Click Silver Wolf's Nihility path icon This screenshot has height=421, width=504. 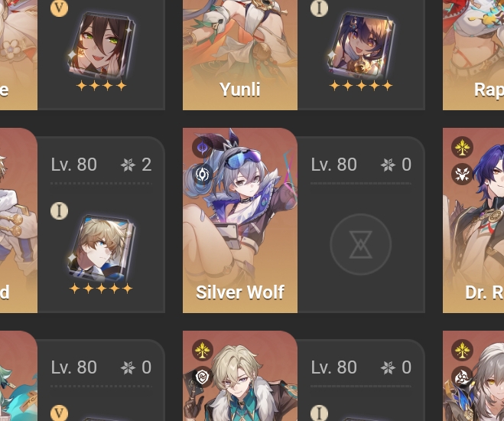coord(202,175)
